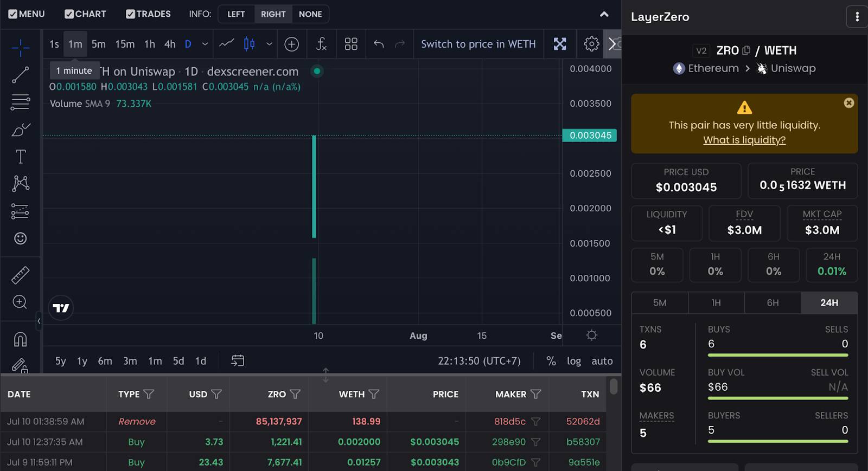Screen dimensions: 868x471
Task: Open the ZRO column filter
Action: tap(295, 394)
